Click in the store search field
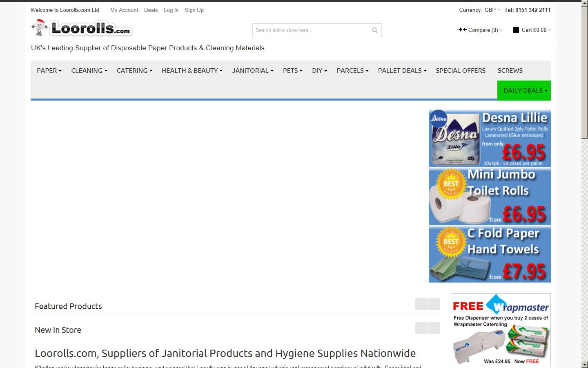This screenshot has height=368, width=588. [x=310, y=30]
